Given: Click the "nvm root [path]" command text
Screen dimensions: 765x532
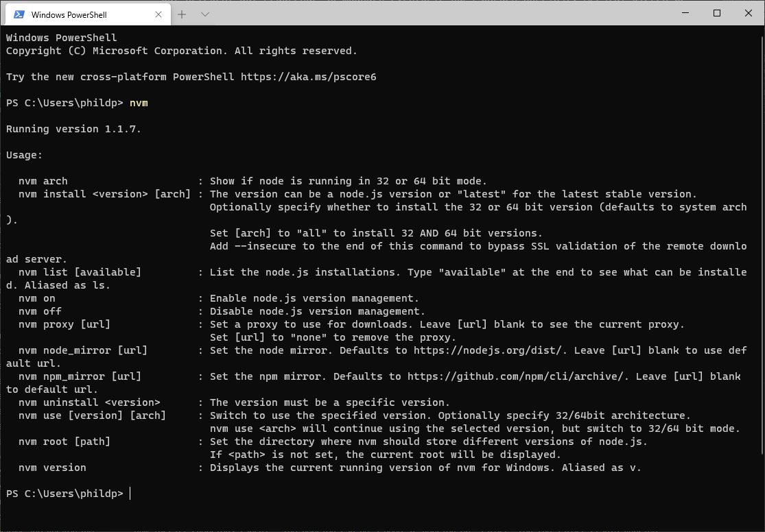Looking at the screenshot, I should 64,442.
